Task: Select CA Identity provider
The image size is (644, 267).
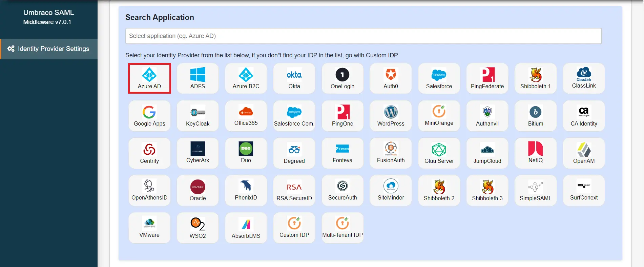Action: 584,116
